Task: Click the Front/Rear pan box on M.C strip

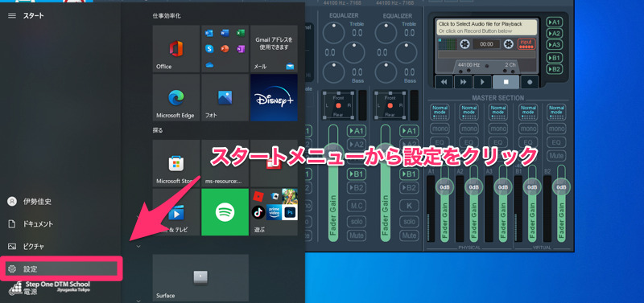Action: click(x=338, y=105)
